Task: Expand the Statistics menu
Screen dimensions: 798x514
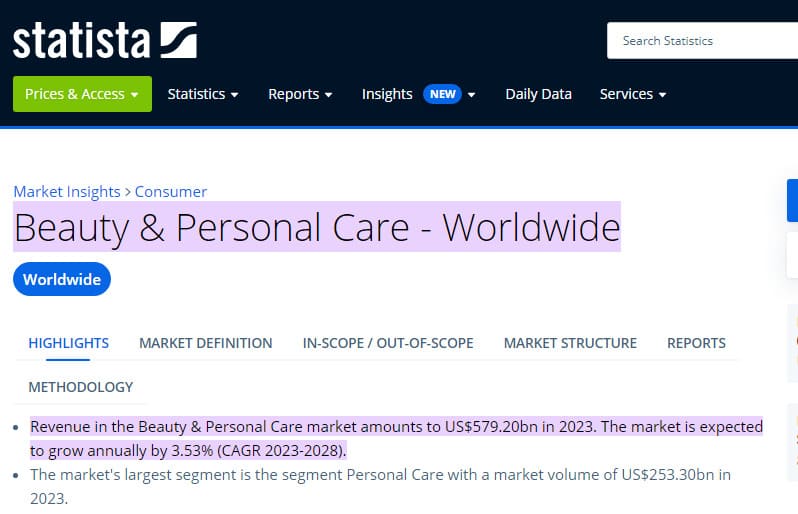Action: (x=203, y=94)
